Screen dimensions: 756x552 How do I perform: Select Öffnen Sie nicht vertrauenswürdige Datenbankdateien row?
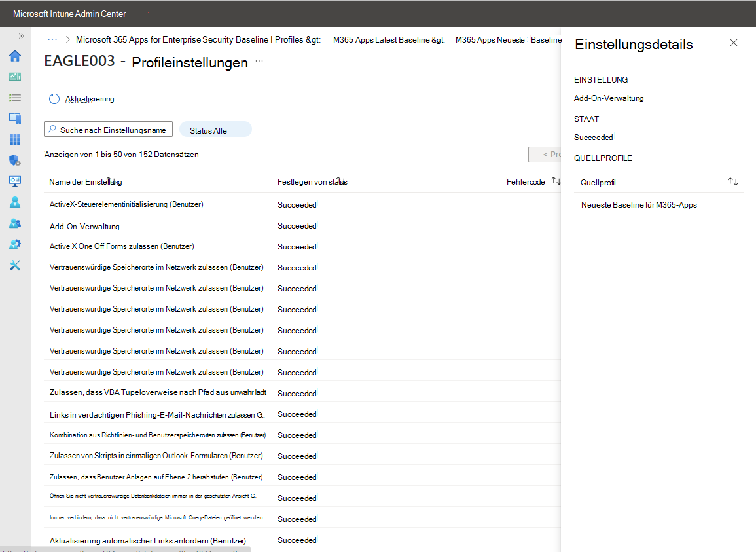click(x=302, y=498)
